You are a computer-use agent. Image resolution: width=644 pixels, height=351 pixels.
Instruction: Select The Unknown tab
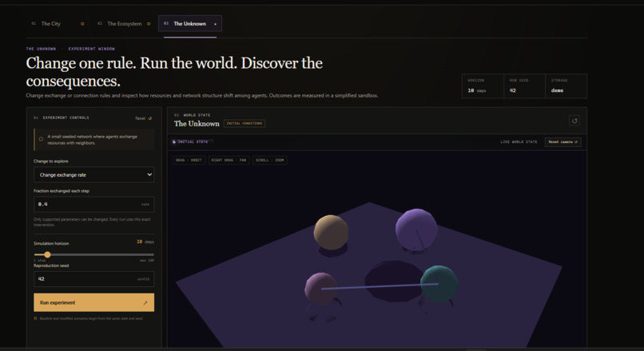pyautogui.click(x=189, y=24)
